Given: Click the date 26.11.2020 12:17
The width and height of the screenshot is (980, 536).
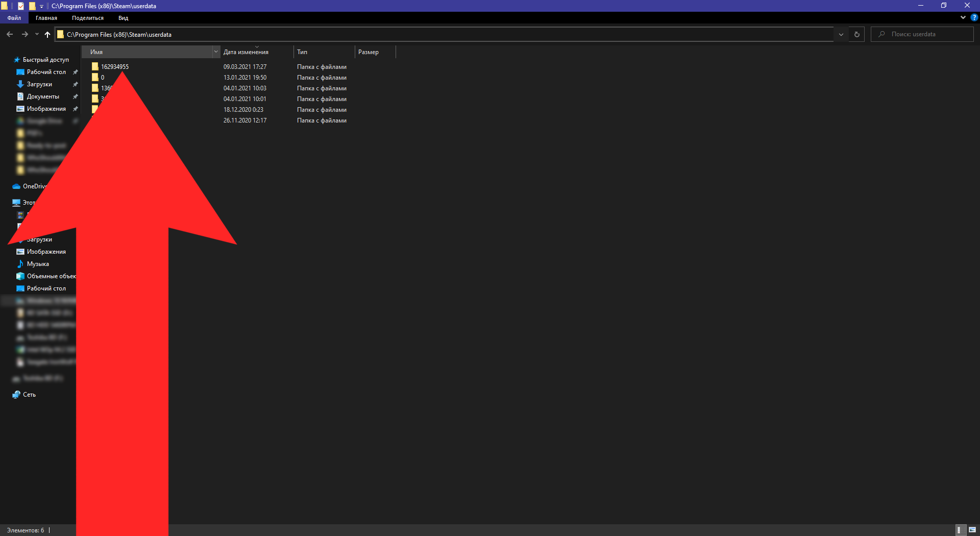Looking at the screenshot, I should pos(245,120).
